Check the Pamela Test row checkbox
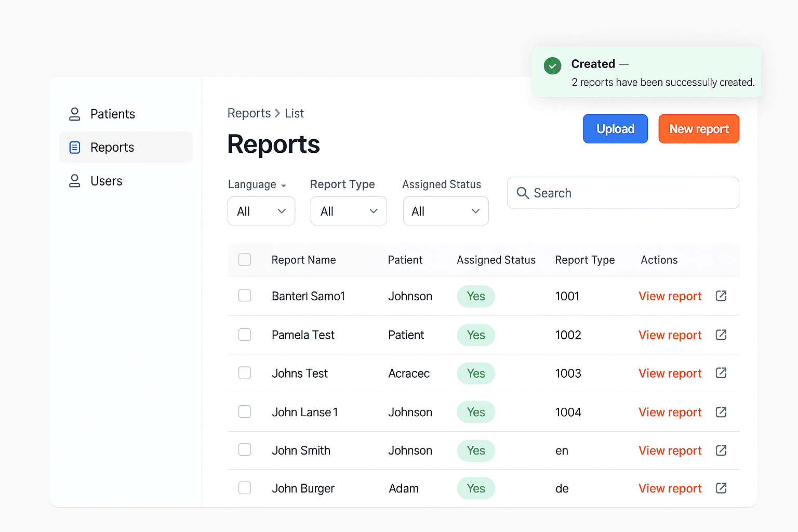The image size is (798, 532). [245, 334]
